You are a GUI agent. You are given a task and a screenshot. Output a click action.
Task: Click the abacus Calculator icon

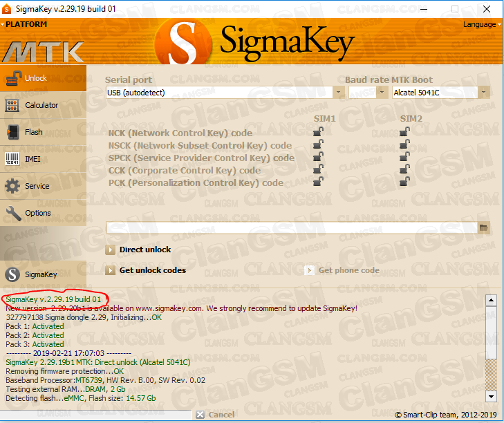pos(12,106)
